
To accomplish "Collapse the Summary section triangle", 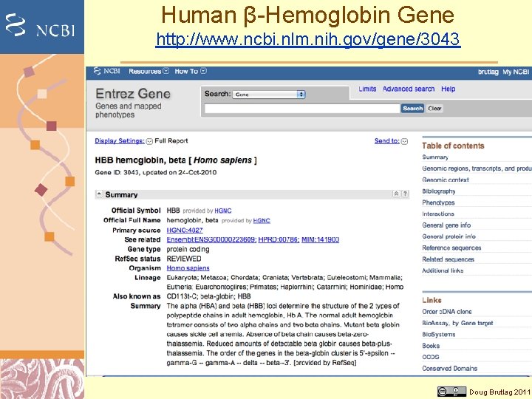I will [x=99, y=194].
